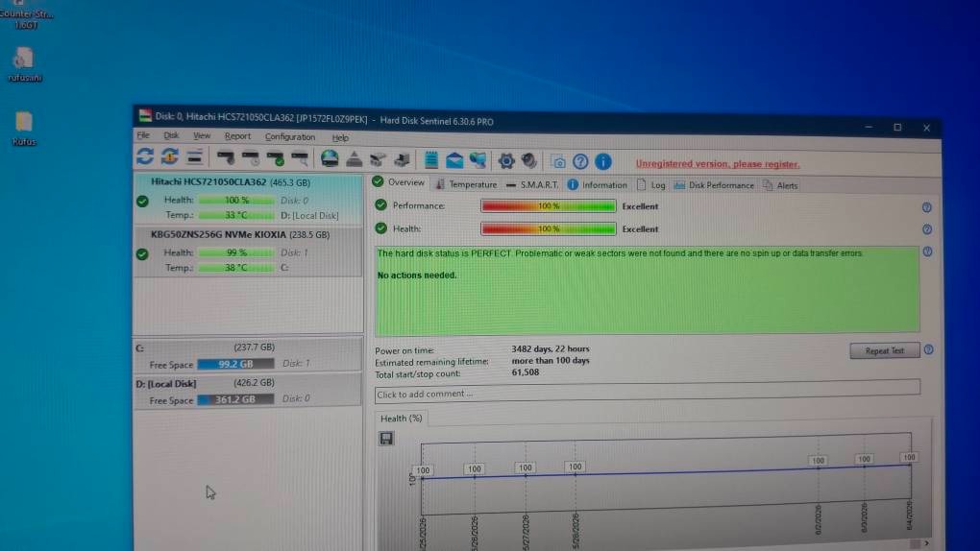The image size is (980, 551).
Task: Click the send e-mail envelope icon
Action: (454, 160)
